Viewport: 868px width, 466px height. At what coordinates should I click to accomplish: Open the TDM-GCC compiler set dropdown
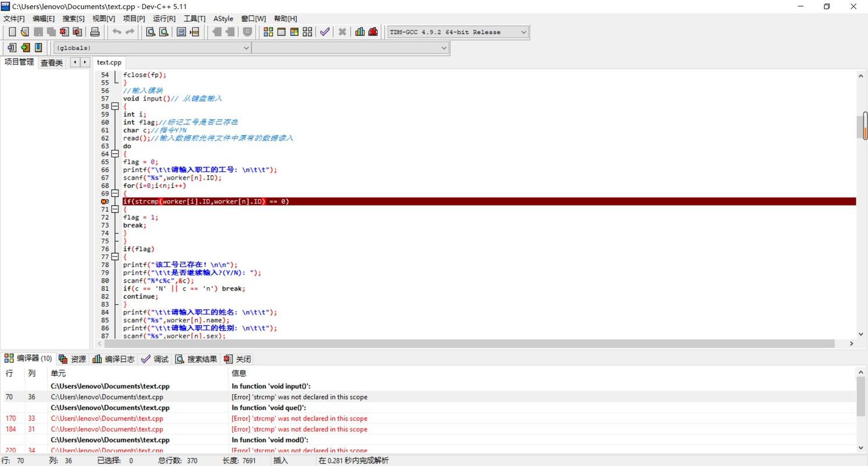458,32
